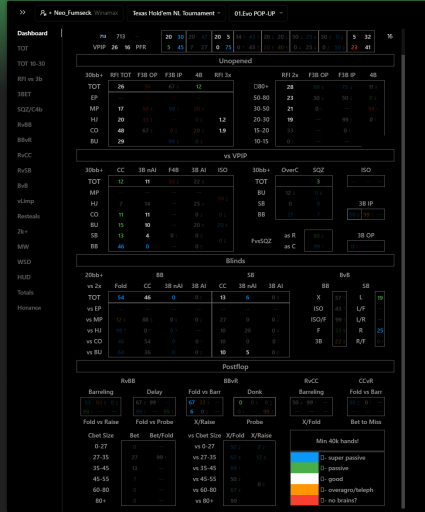Viewport: 425px width, 512px height.
Task: Click the red no brains swatch
Action: pos(305,500)
